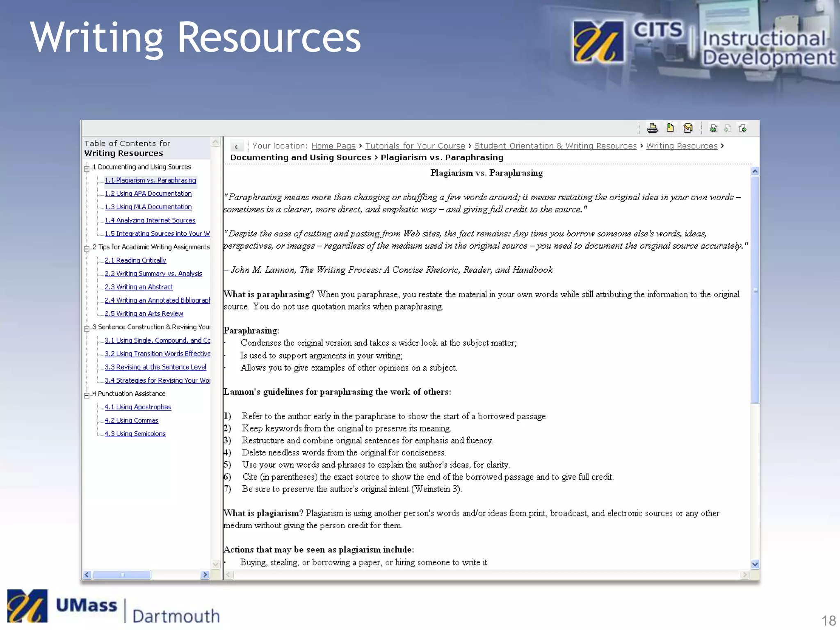
Task: Open 4.3 Using Semicolons
Action: [x=135, y=434]
